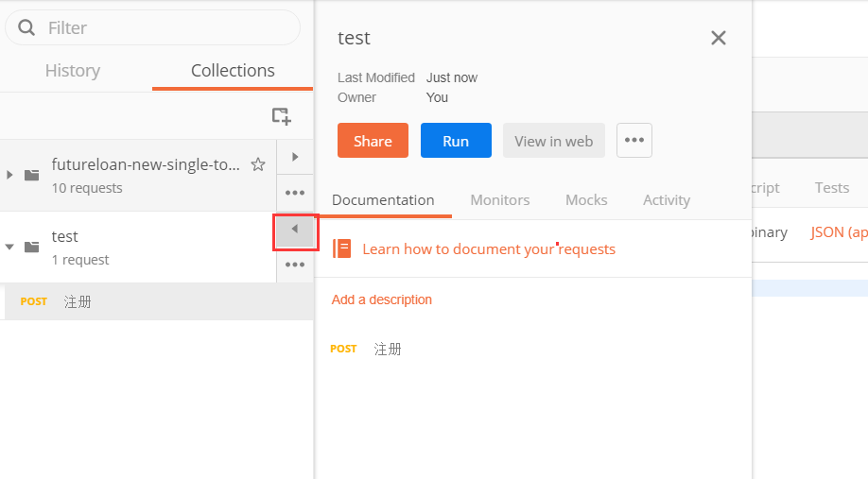Close the test collection details panel
This screenshot has height=479, width=868.
click(719, 38)
